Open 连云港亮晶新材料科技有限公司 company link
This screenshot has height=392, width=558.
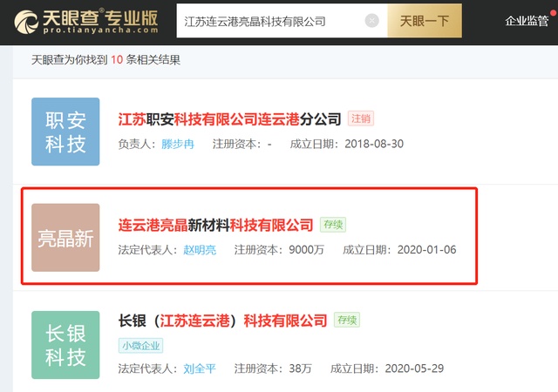(x=215, y=225)
